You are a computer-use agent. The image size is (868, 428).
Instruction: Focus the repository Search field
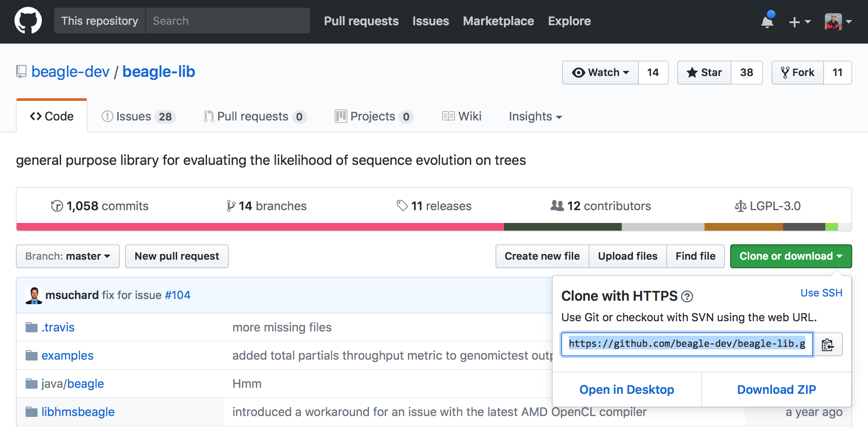[x=228, y=21]
